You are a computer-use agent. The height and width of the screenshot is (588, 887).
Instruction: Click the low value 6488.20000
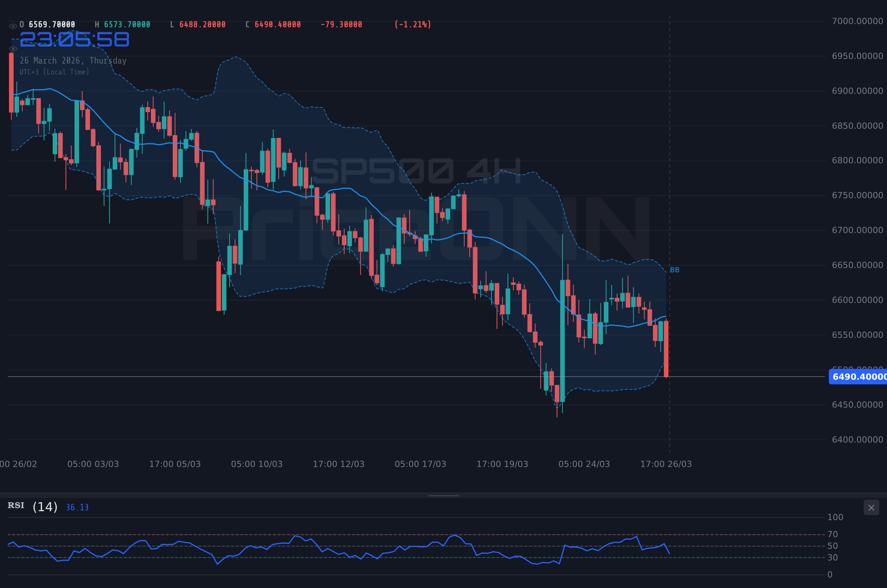202,24
